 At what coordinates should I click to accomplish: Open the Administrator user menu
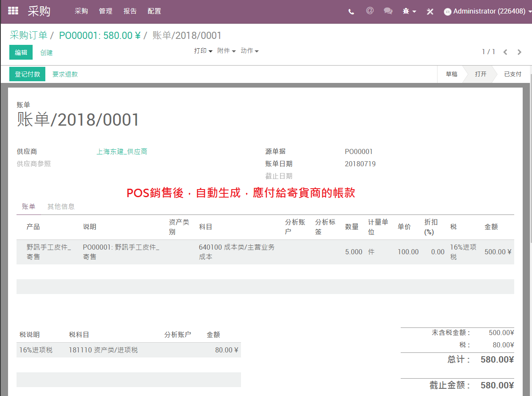(485, 11)
